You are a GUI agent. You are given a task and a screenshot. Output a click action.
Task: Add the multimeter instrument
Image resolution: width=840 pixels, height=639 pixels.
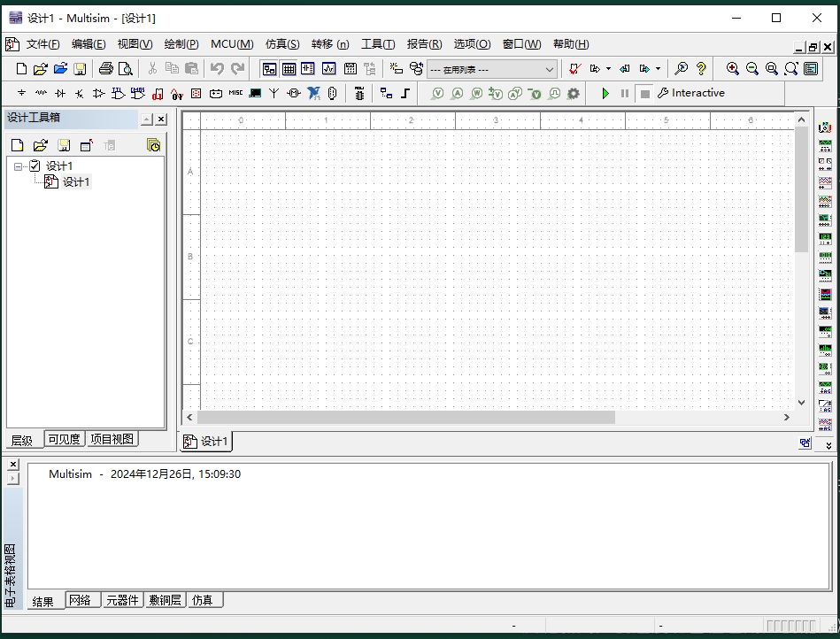click(x=825, y=127)
